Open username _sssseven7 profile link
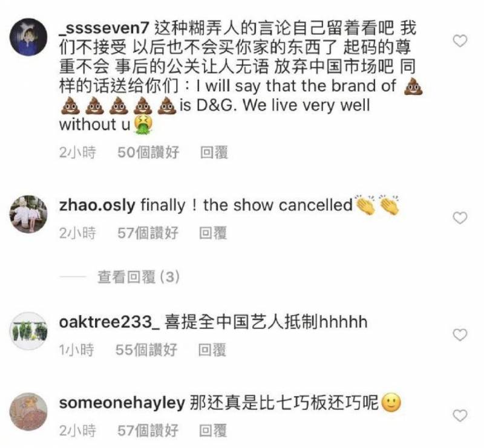 click(104, 28)
